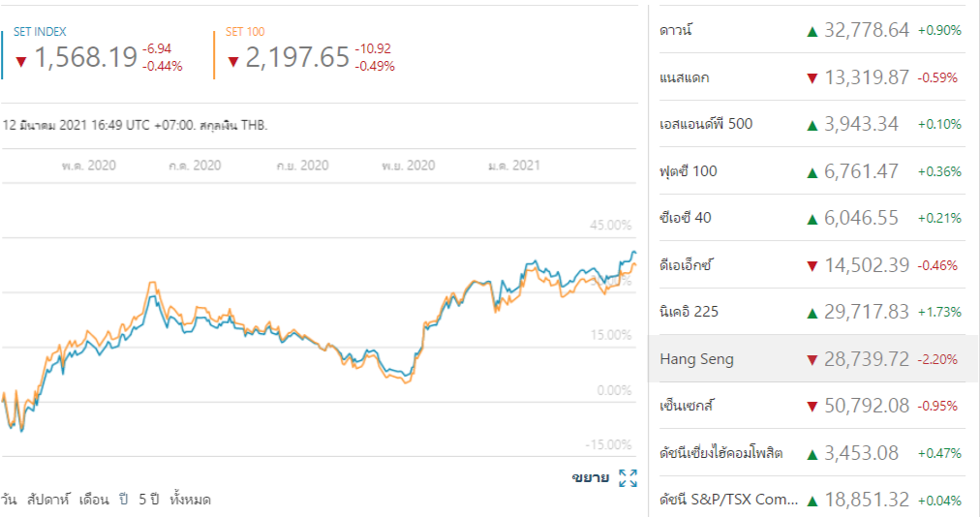Click the green up arrow for นิเคอิ 225
Image resolution: width=980 pixels, height=517 pixels.
[x=812, y=313]
